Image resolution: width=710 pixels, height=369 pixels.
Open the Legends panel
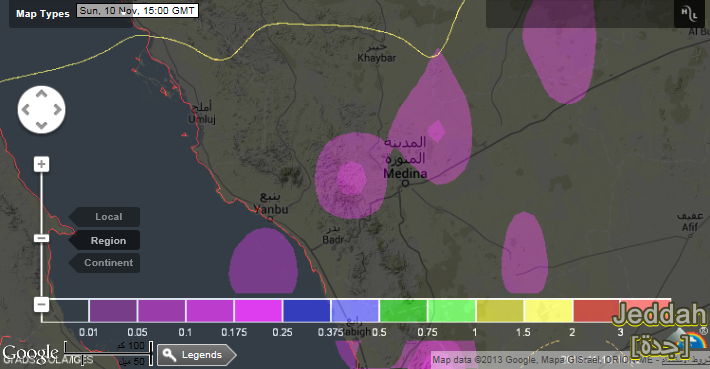click(x=197, y=355)
